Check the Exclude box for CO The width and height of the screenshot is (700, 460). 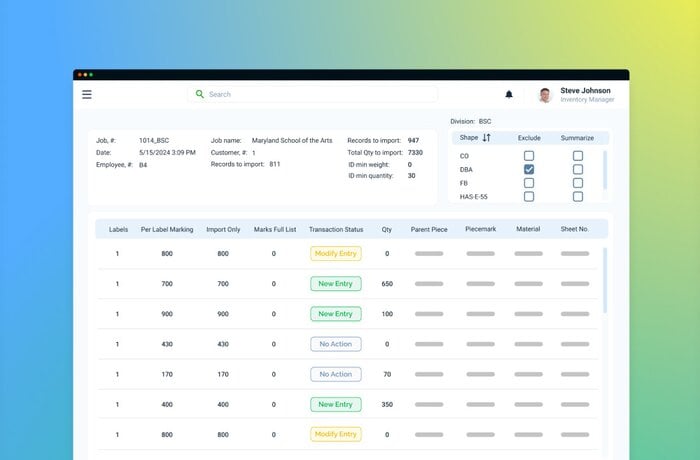coord(529,156)
